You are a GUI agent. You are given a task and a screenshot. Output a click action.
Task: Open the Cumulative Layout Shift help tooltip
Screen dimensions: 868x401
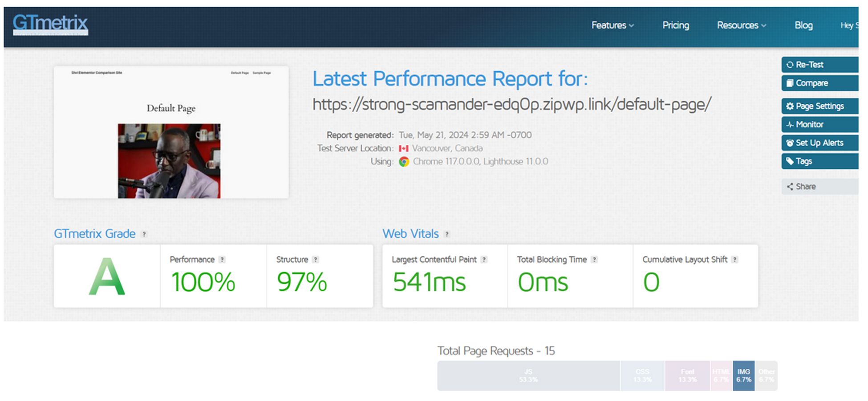[734, 259]
